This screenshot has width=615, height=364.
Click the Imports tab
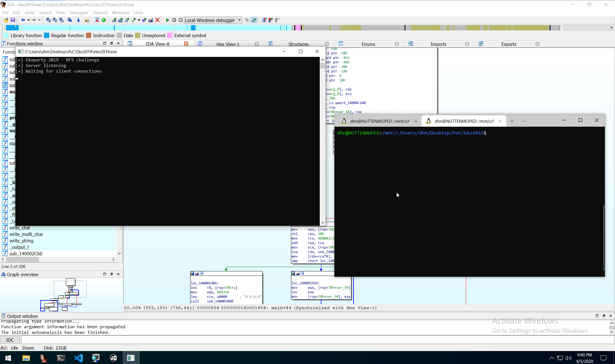[x=438, y=44]
